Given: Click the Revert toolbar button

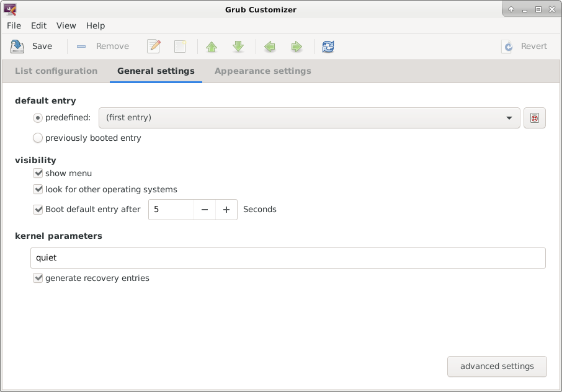Looking at the screenshot, I should click(525, 47).
